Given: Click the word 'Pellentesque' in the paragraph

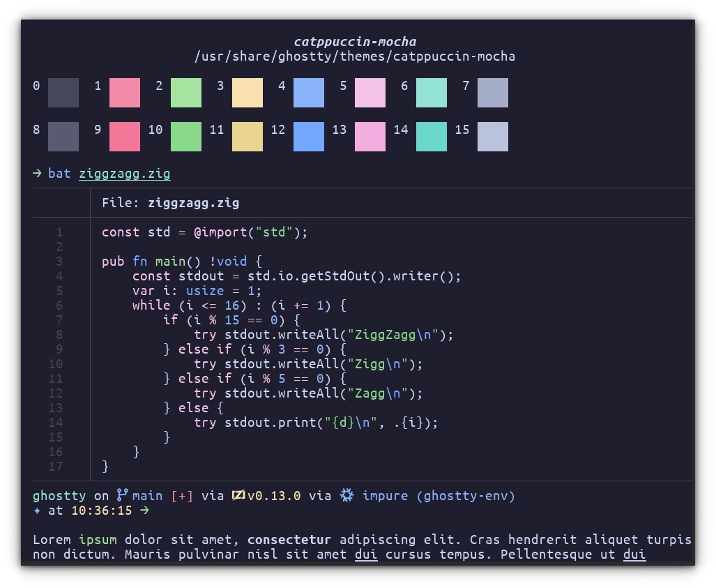Looking at the screenshot, I should tap(546, 555).
